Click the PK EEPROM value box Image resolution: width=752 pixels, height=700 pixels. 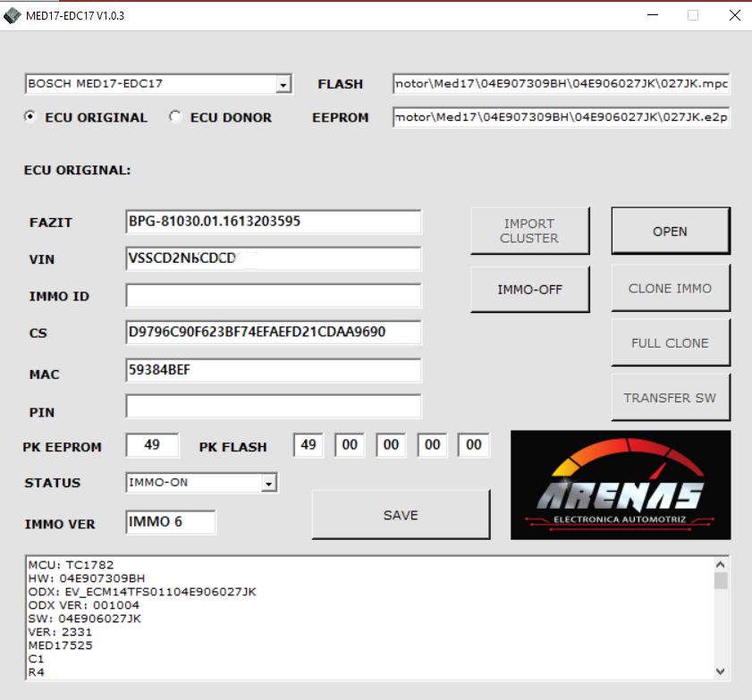(x=152, y=445)
